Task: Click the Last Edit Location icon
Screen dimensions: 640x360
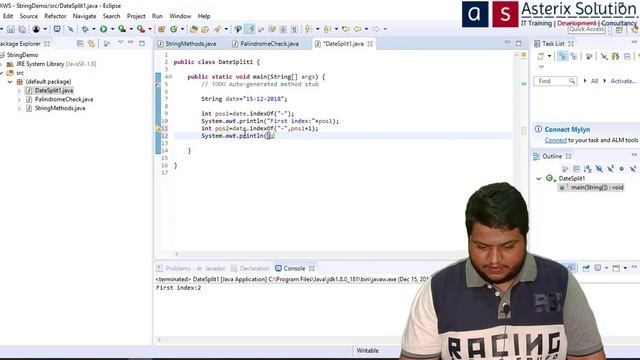Action: 346,29
